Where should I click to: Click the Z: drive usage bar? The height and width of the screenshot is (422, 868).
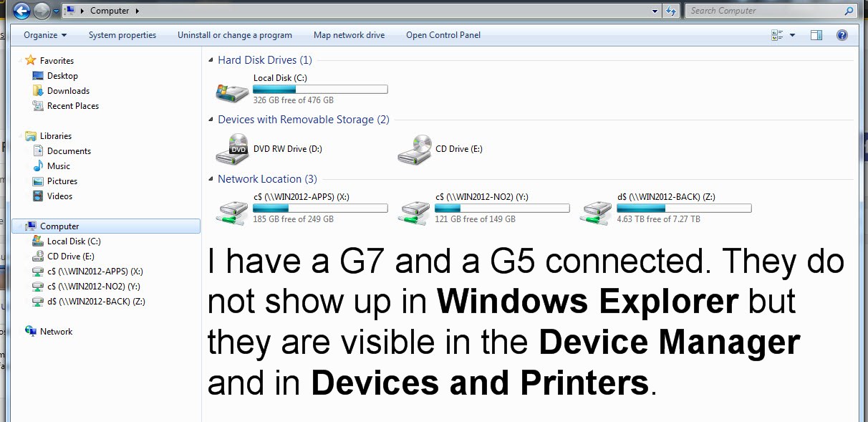tap(684, 208)
